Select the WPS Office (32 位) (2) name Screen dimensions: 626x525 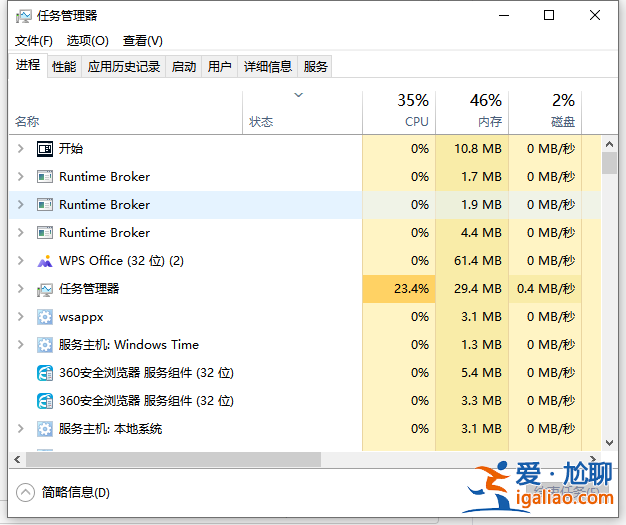point(121,261)
